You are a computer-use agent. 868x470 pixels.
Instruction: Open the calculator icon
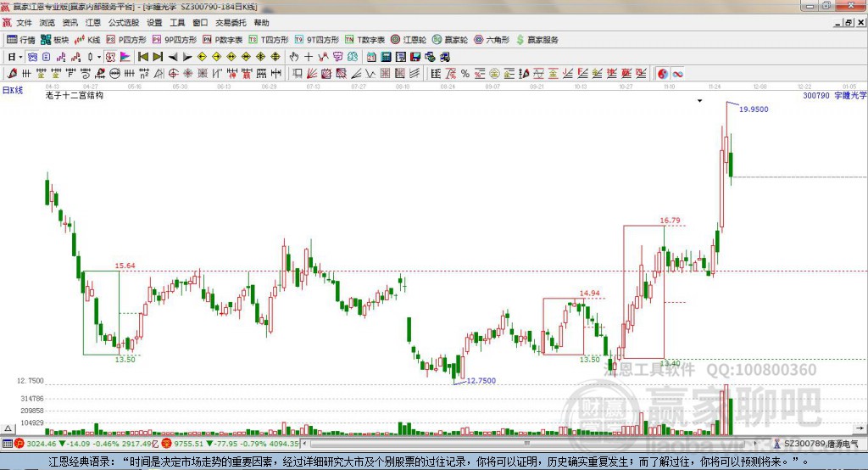click(386, 57)
